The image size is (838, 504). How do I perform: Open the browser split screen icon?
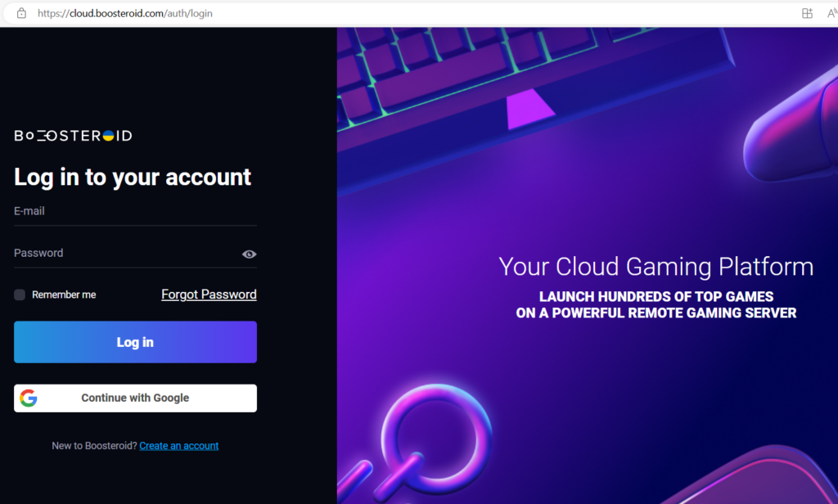(x=807, y=13)
